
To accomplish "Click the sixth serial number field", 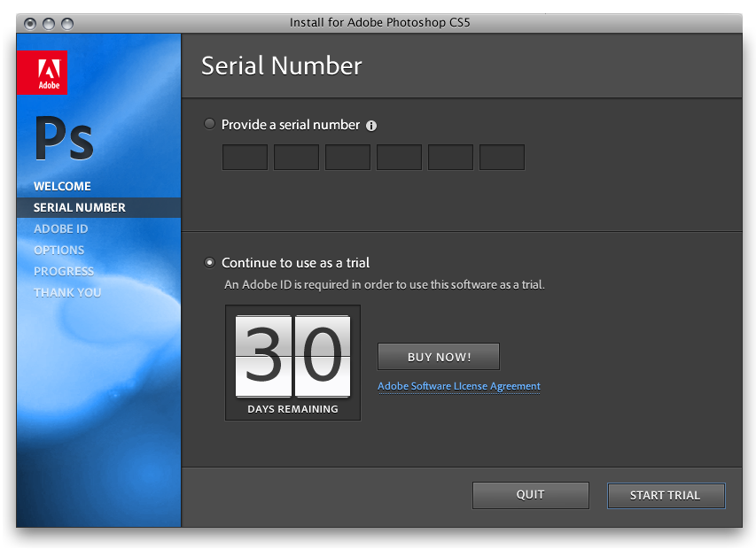I will (502, 157).
